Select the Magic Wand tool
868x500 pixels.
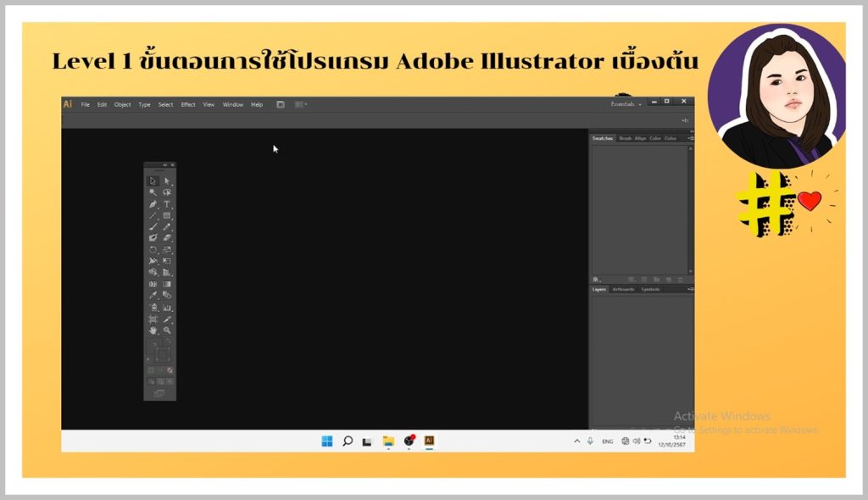pos(153,192)
